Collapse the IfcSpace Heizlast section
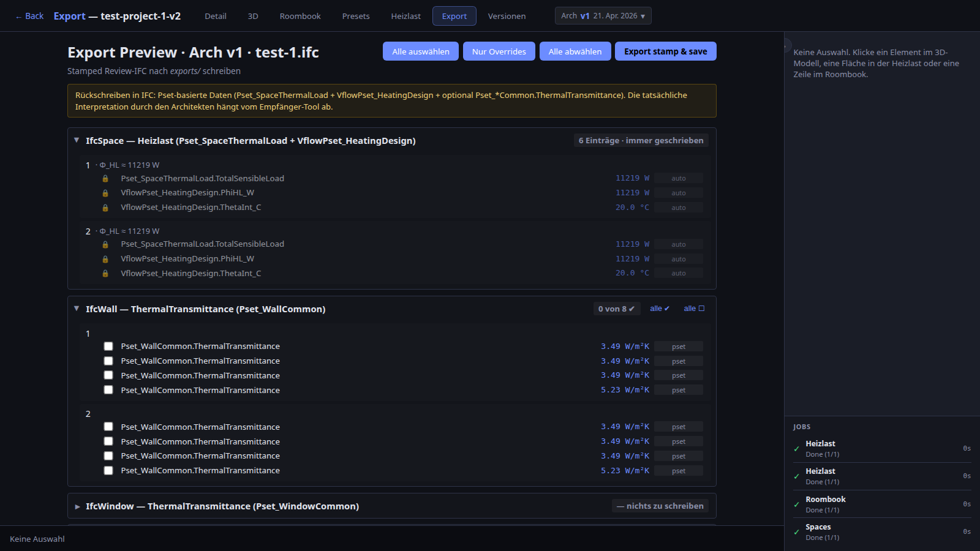Image resolution: width=980 pixels, height=551 pixels. pos(77,140)
